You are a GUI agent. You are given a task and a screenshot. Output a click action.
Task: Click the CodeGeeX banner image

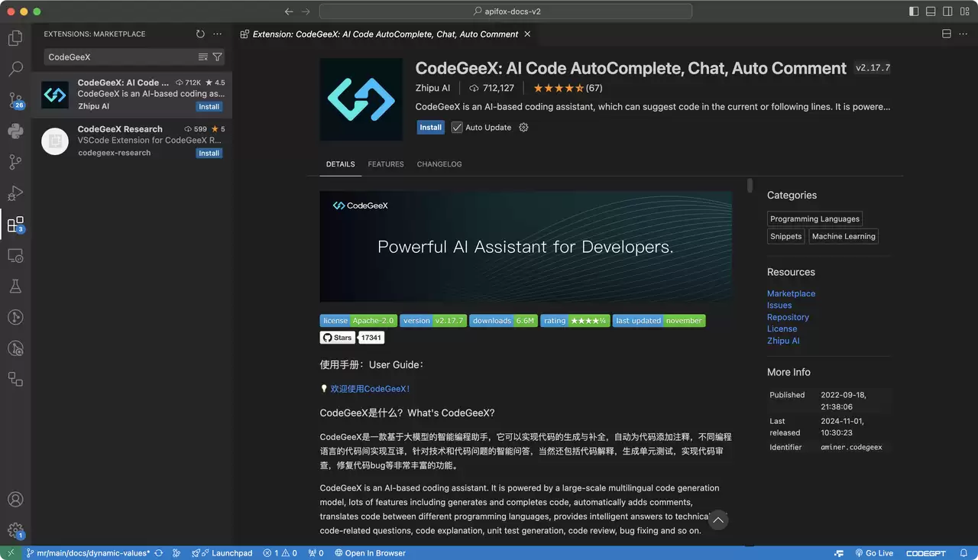[526, 247]
